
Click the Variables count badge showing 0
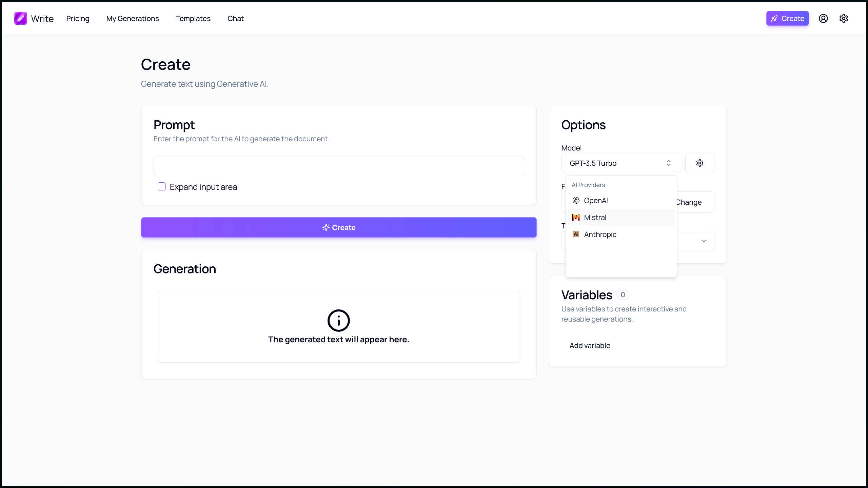pos(623,294)
